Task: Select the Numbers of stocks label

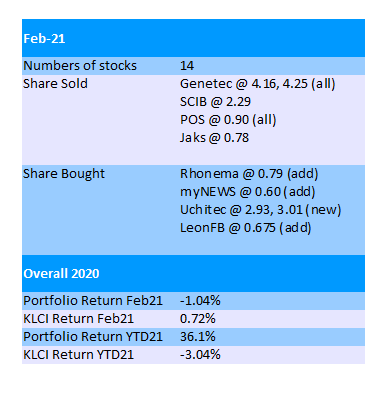Action: [80, 66]
